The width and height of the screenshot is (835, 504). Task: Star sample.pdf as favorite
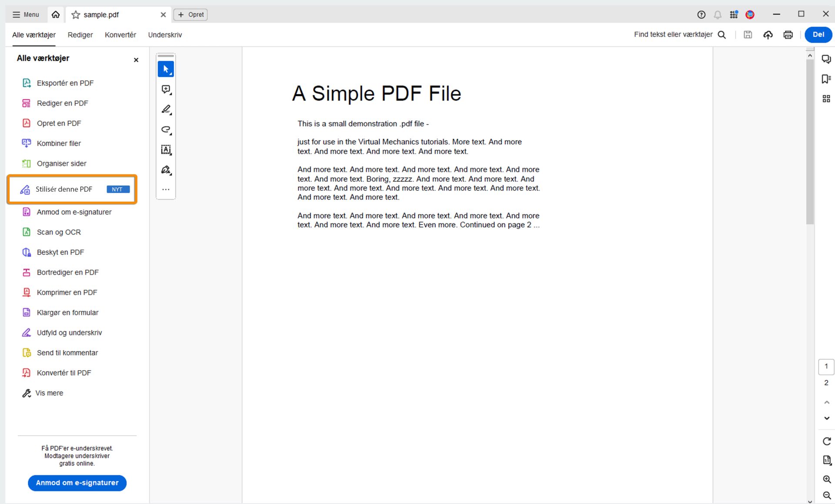pos(76,15)
